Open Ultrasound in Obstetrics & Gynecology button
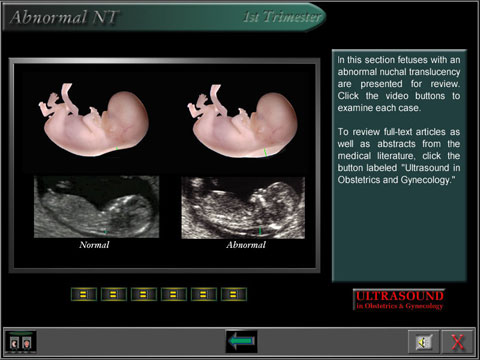This screenshot has width=480, height=360. [399, 300]
